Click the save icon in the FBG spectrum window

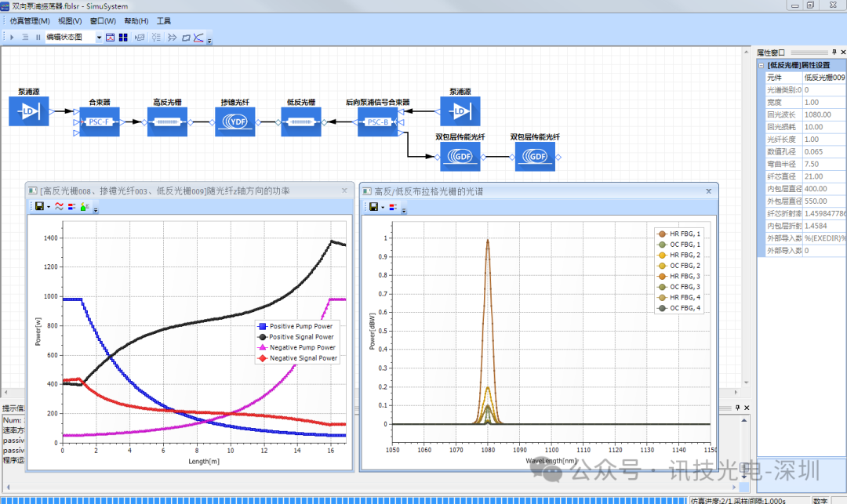pyautogui.click(x=373, y=207)
